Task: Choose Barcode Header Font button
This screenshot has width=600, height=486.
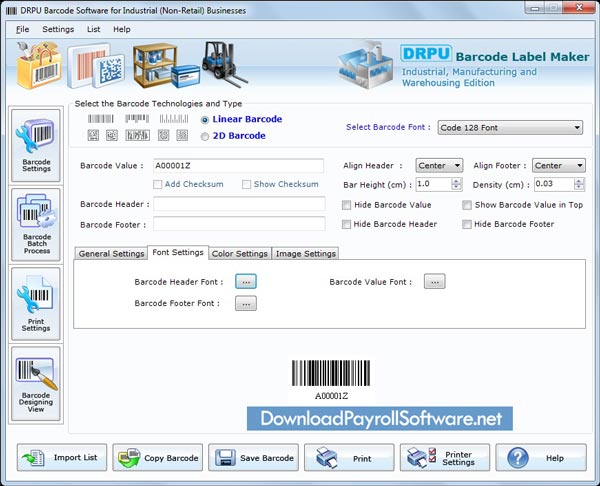Action: [246, 282]
